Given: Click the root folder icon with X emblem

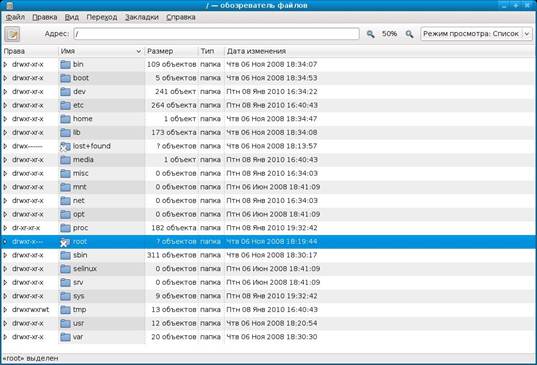Looking at the screenshot, I should pos(65,242).
